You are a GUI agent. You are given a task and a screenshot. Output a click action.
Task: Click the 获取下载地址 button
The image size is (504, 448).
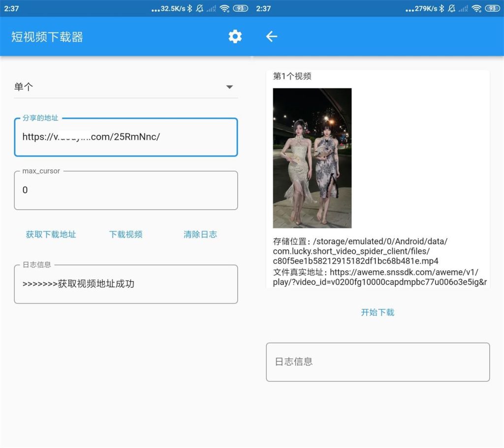click(51, 235)
